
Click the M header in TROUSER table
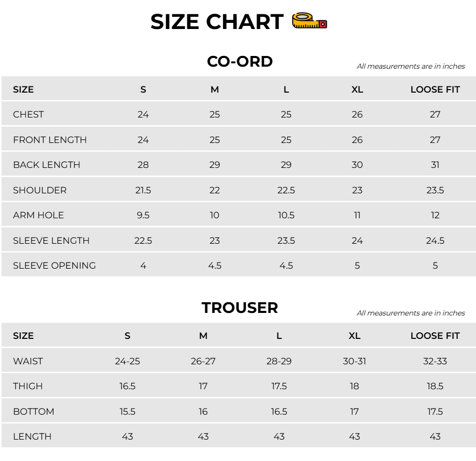pyautogui.click(x=203, y=336)
